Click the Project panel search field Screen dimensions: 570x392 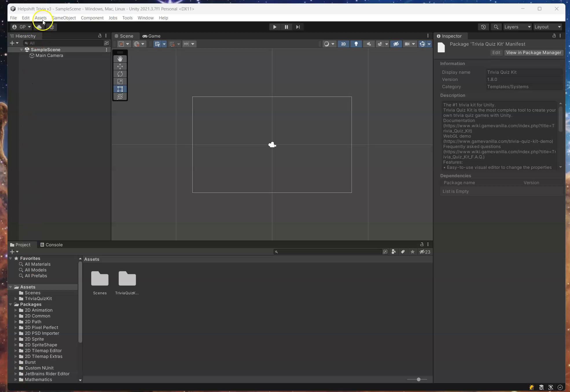coord(328,252)
